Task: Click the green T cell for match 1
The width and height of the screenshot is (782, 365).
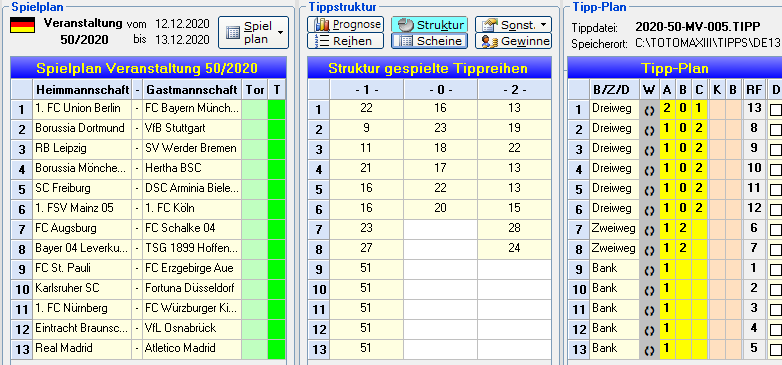Action: click(x=277, y=110)
